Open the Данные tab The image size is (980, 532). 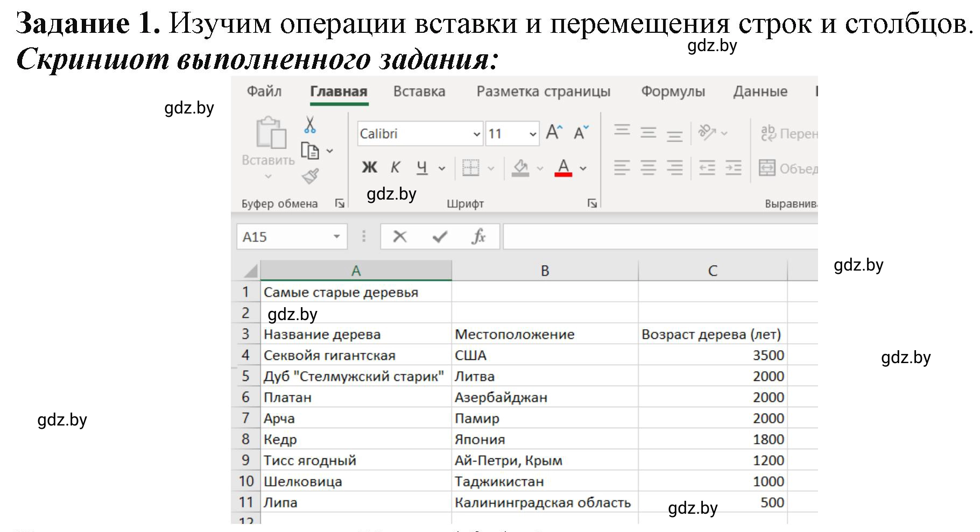760,91
